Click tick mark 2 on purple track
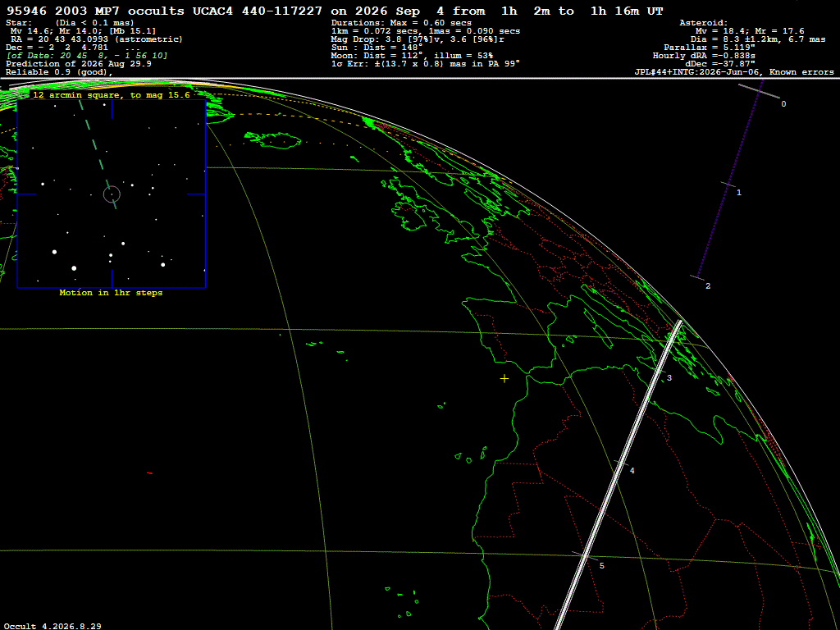This screenshot has width=840, height=630. 708,286
